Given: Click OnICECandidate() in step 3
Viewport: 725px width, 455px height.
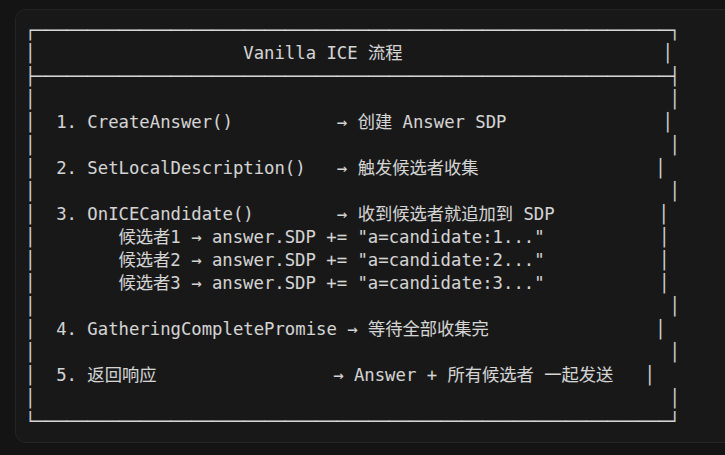Looking at the screenshot, I should click(x=170, y=214).
